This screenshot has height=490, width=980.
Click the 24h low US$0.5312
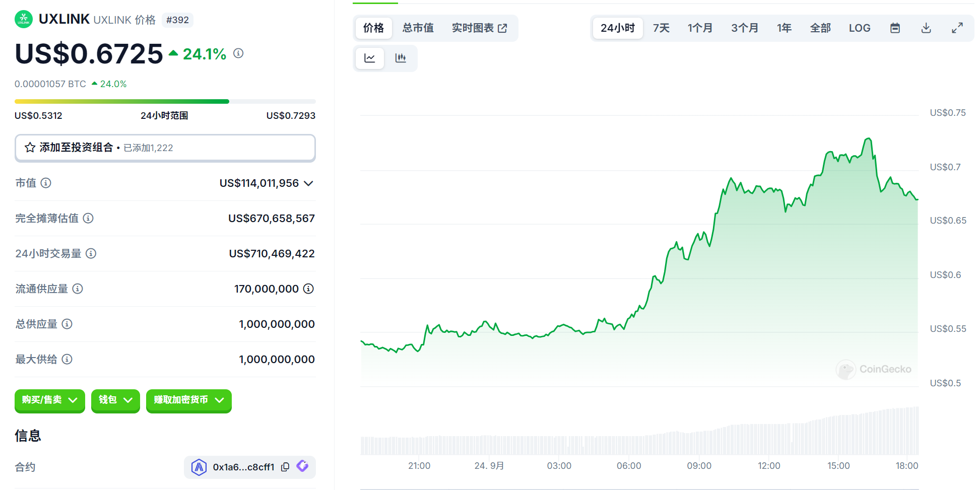[x=38, y=116]
